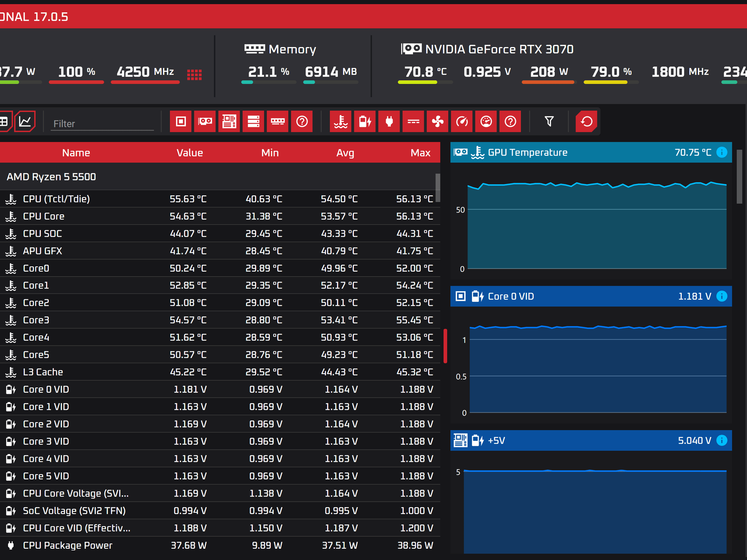Click the voltage icon on the Core 5 VID row
Screen dimensions: 747x560
click(x=11, y=476)
